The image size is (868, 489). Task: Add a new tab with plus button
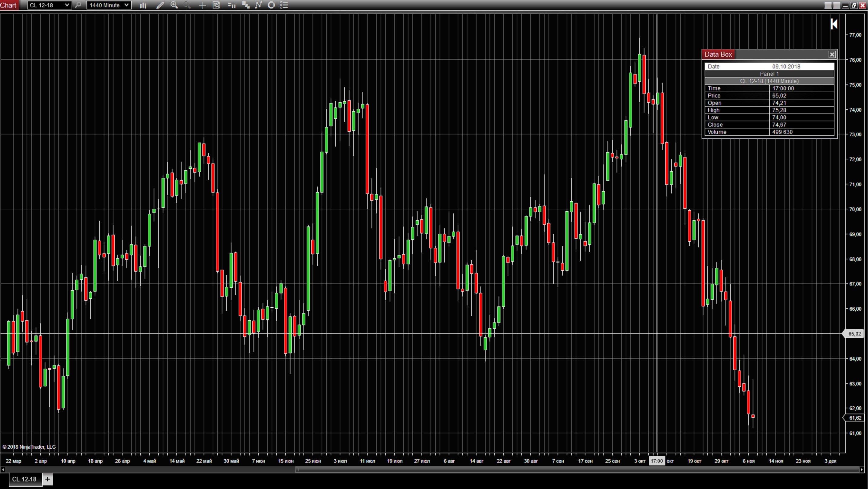point(47,479)
